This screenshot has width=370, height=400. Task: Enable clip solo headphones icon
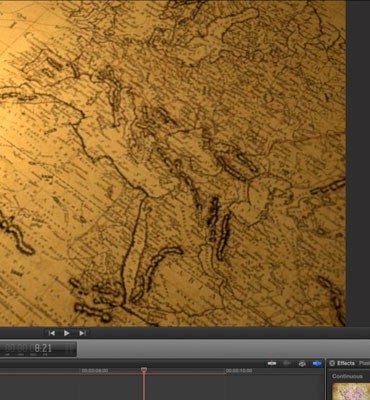coord(302,363)
